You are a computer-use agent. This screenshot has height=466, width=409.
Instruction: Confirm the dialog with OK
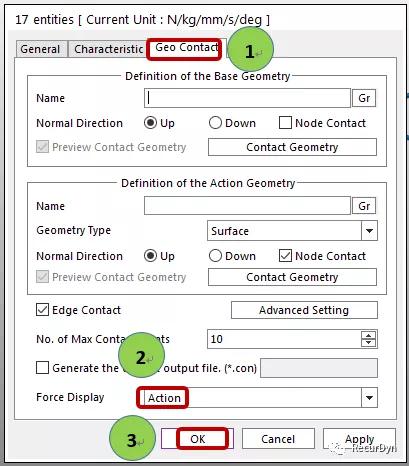198,439
